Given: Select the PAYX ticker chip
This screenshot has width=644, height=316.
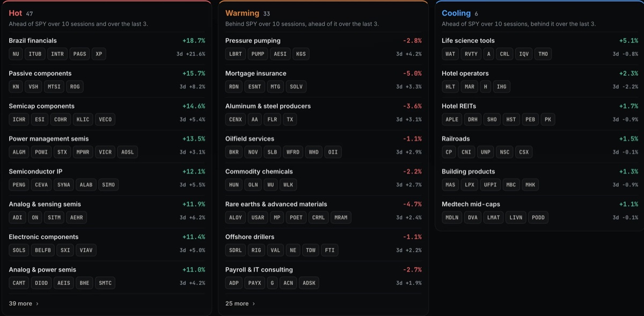Looking at the screenshot, I should (254, 283).
